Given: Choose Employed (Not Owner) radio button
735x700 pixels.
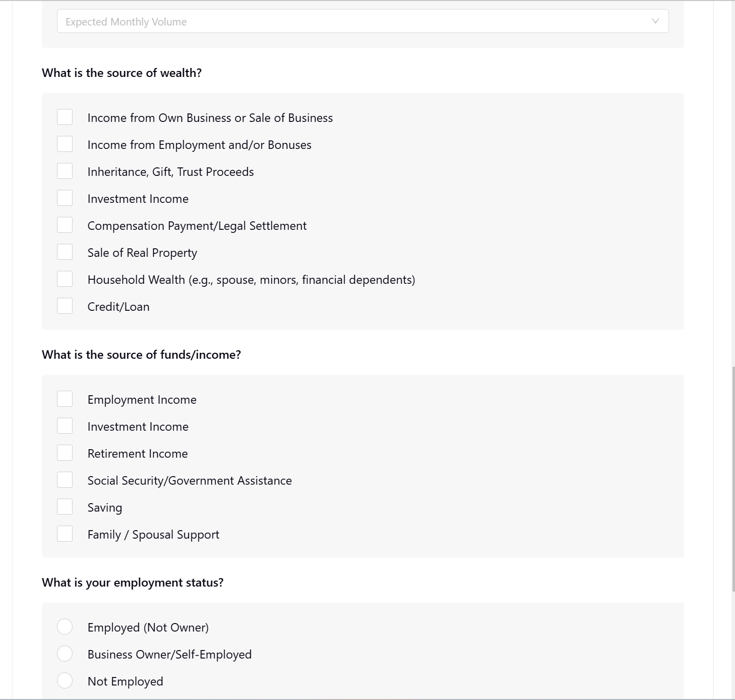Looking at the screenshot, I should pos(64,627).
